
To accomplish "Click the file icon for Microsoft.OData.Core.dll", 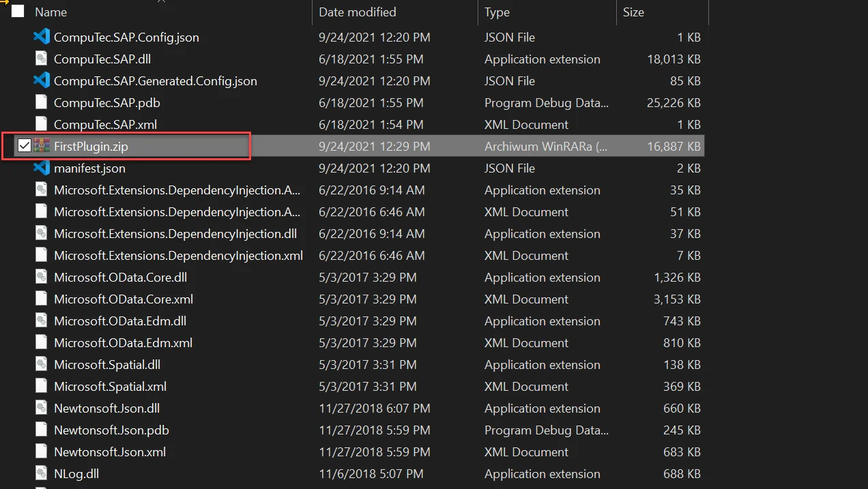I will pyautogui.click(x=41, y=277).
